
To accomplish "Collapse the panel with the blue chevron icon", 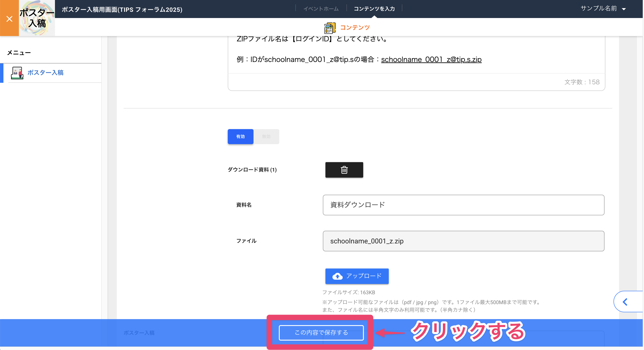I will click(x=626, y=302).
